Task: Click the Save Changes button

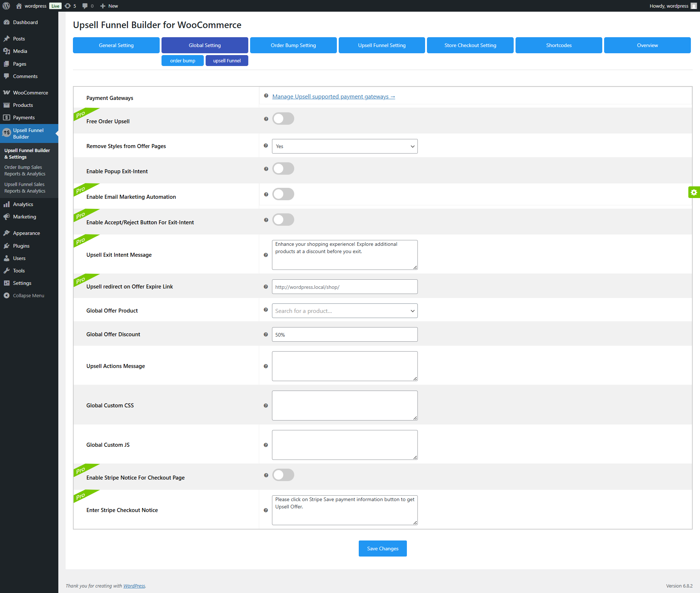Action: 382,549
